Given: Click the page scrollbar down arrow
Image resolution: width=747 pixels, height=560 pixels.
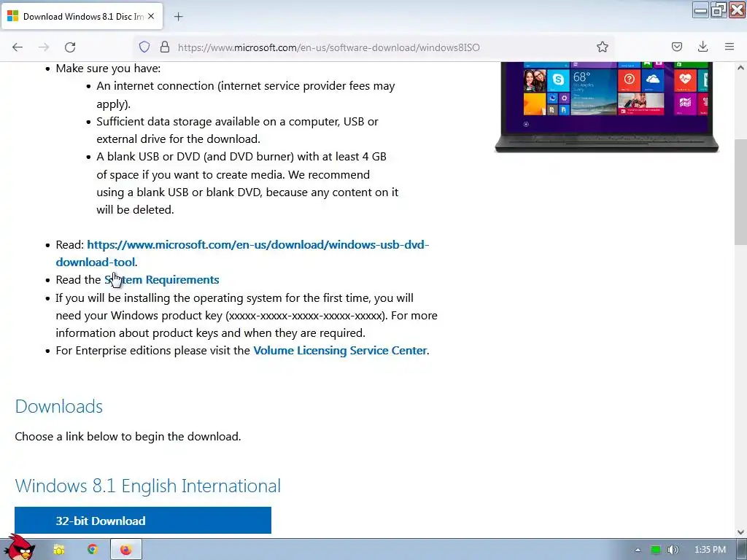Looking at the screenshot, I should (x=740, y=532).
